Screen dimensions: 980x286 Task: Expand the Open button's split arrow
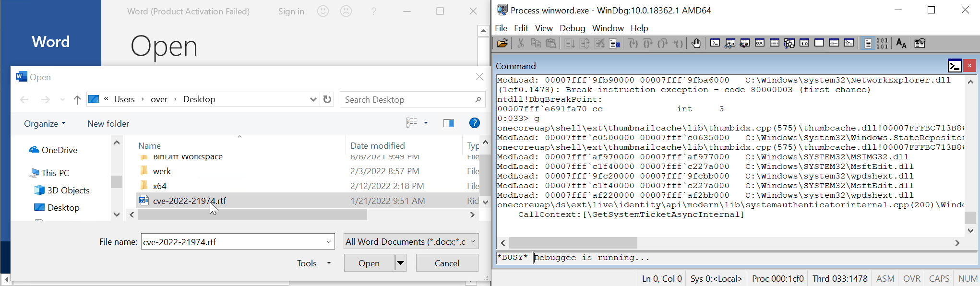click(400, 263)
